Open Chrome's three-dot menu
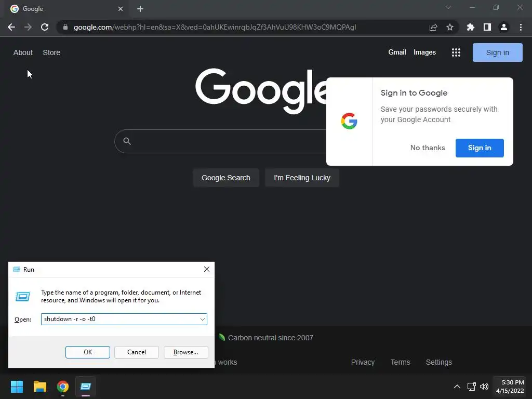The image size is (532, 399). (x=521, y=27)
